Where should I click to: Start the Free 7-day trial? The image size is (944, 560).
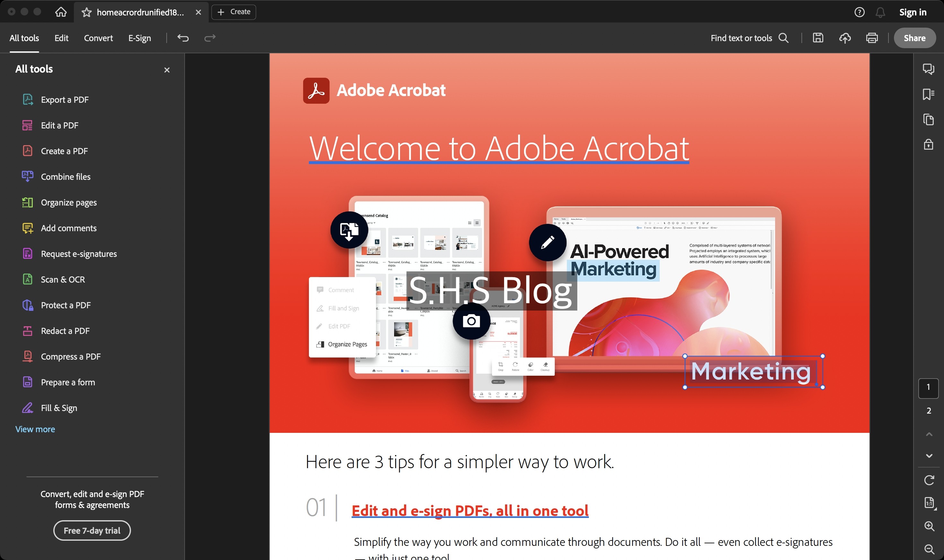coord(92,530)
